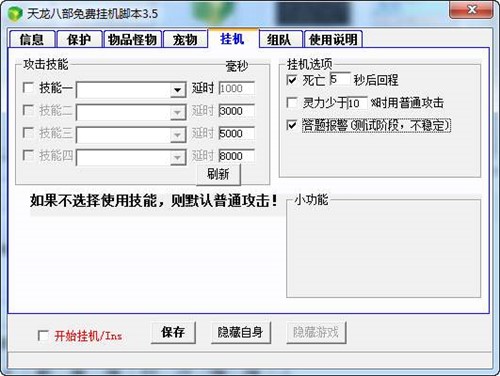Open the 技能三 skill dropdown
This screenshot has height=376, width=500.
[x=178, y=135]
